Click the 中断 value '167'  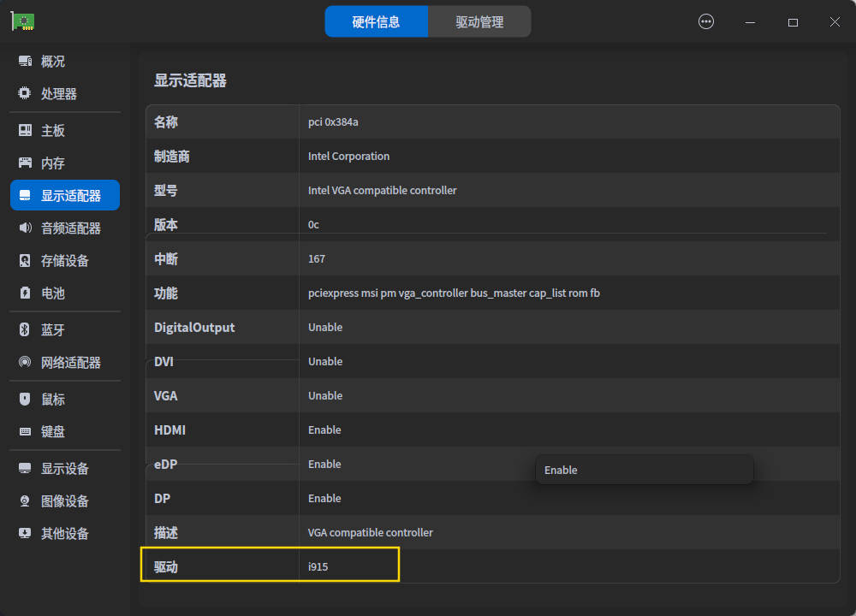(317, 258)
